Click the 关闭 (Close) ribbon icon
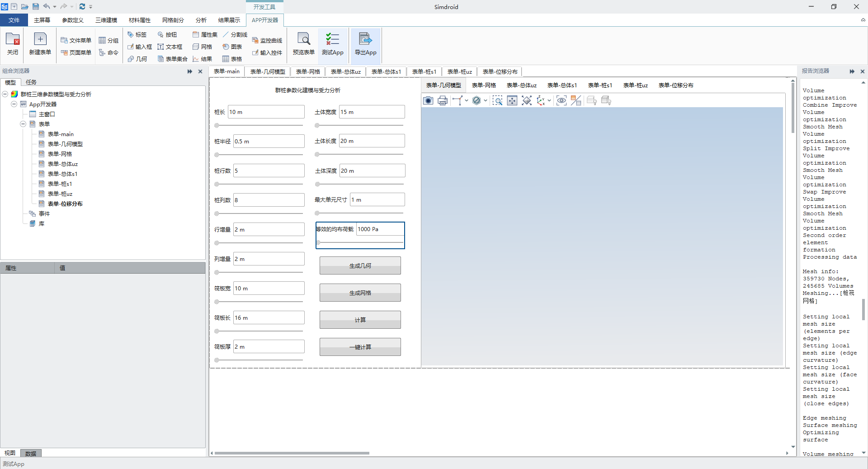 pos(13,44)
